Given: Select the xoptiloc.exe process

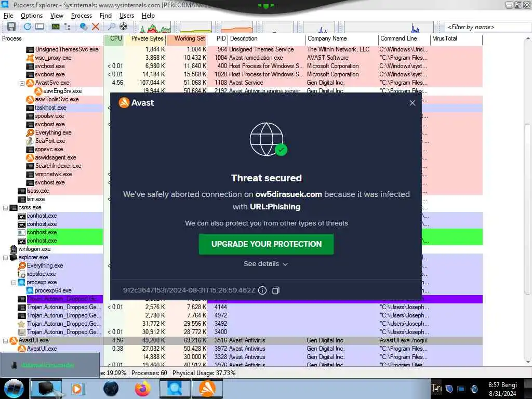Looking at the screenshot, I should tap(42, 274).
